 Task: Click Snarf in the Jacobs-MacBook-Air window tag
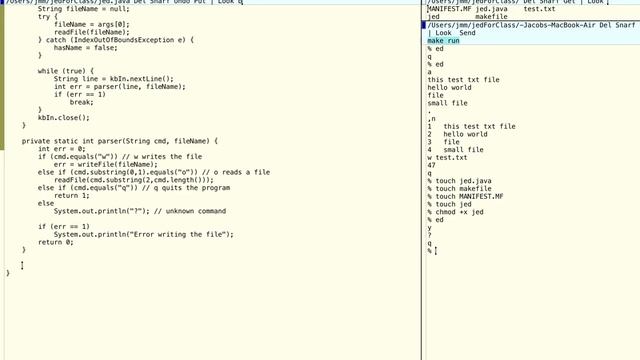coord(625,25)
